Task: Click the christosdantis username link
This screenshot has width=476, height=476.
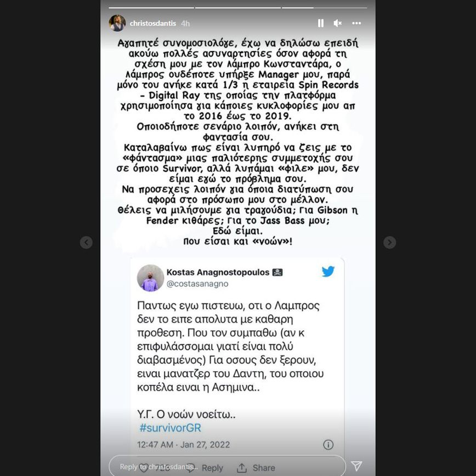Action: [152, 24]
